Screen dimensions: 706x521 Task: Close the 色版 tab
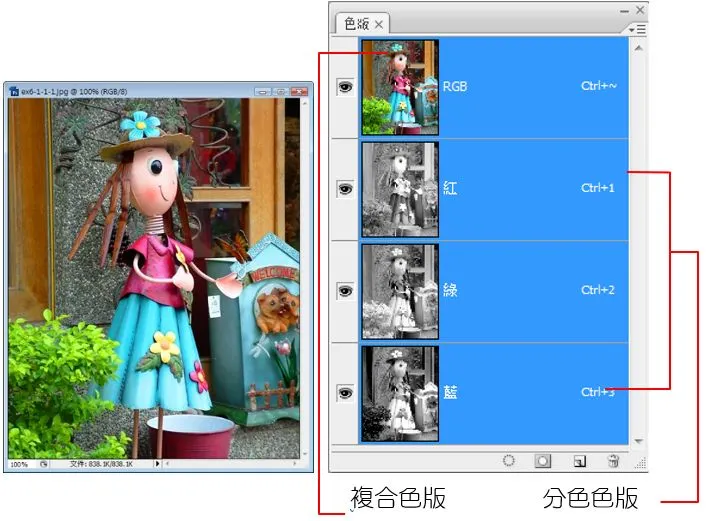[379, 24]
